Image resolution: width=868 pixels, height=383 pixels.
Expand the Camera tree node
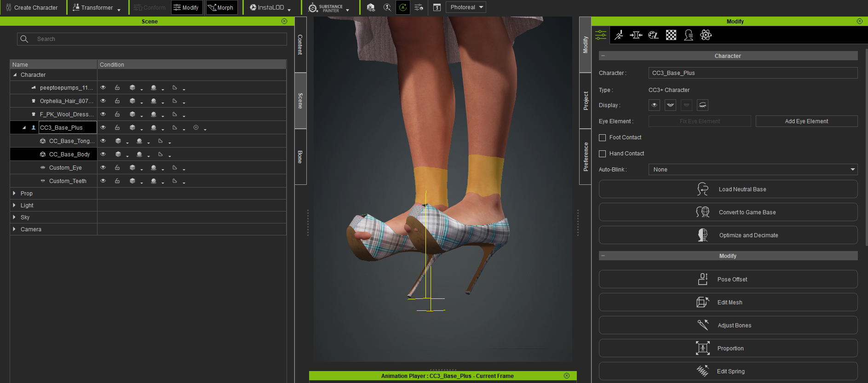point(14,229)
